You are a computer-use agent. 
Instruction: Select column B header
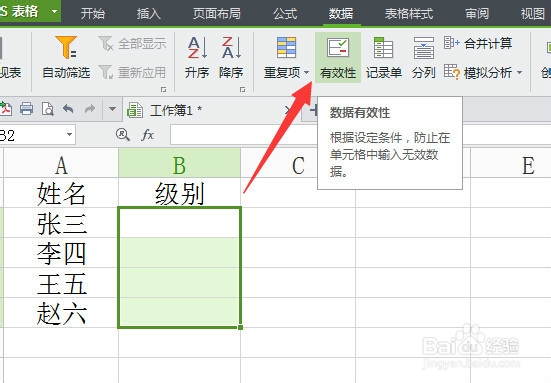pos(180,163)
